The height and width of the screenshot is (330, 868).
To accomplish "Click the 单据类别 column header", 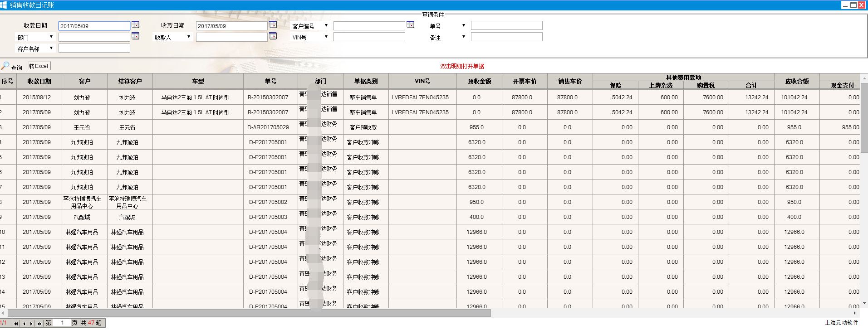I will click(366, 81).
